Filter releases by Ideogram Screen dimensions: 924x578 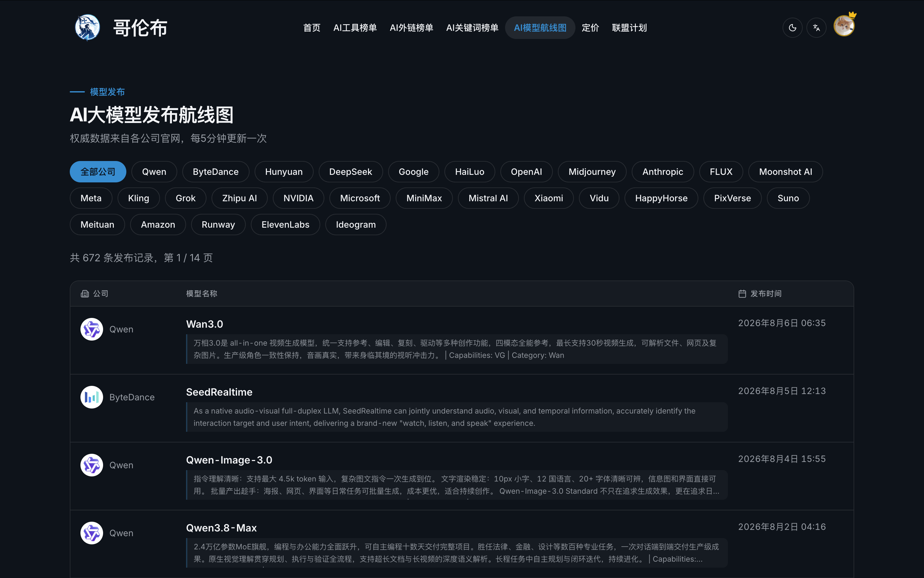point(356,225)
